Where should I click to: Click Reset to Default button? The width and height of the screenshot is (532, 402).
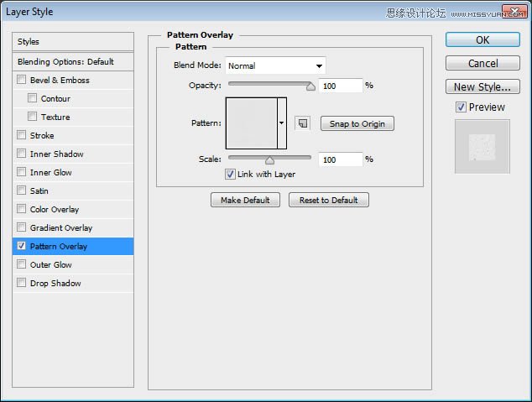coord(329,200)
